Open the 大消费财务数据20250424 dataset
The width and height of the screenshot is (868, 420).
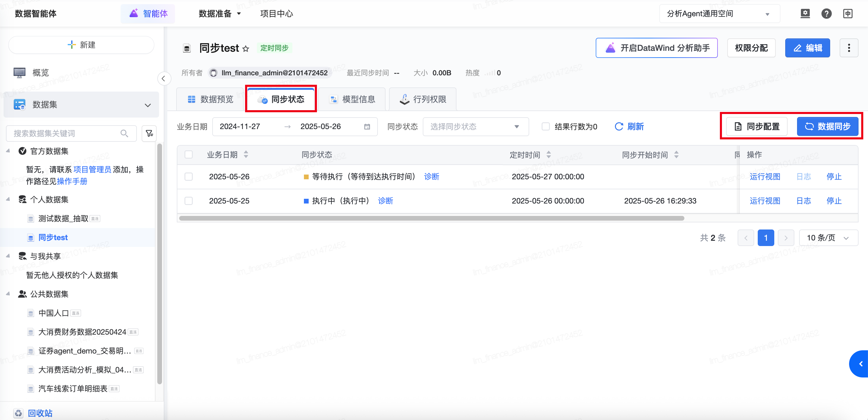point(82,332)
